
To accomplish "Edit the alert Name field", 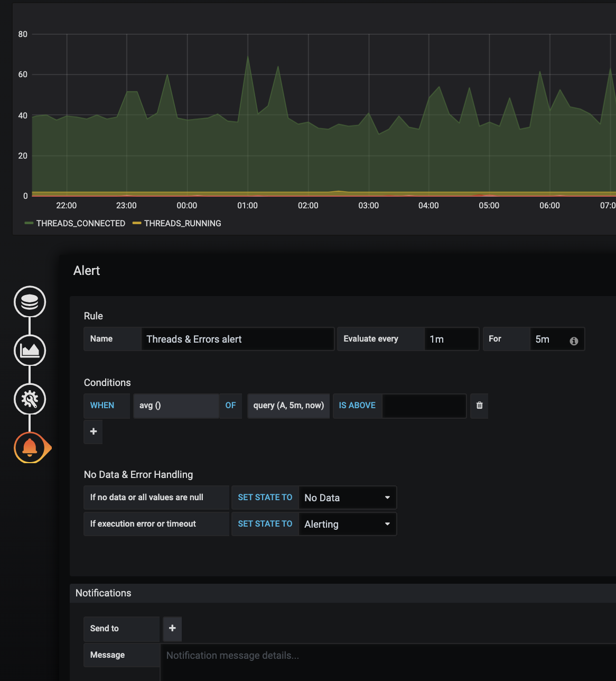I will coord(238,339).
